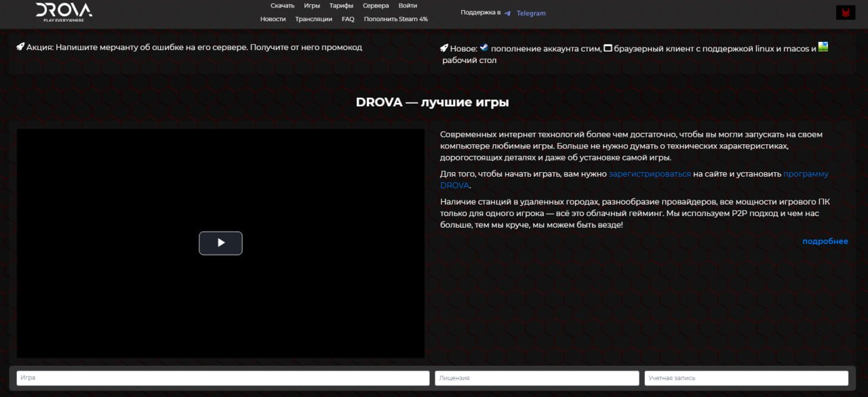
Task: Click the Войти button
Action: pos(408,5)
